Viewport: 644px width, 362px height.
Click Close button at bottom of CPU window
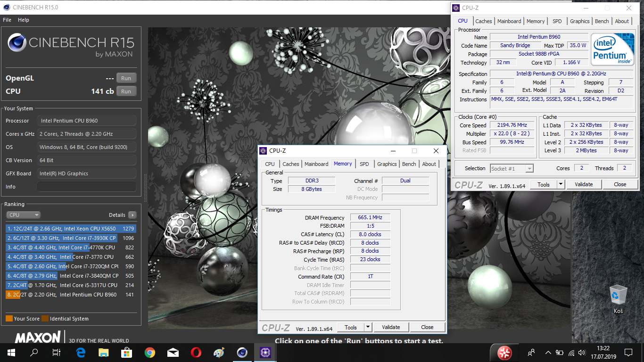(620, 184)
